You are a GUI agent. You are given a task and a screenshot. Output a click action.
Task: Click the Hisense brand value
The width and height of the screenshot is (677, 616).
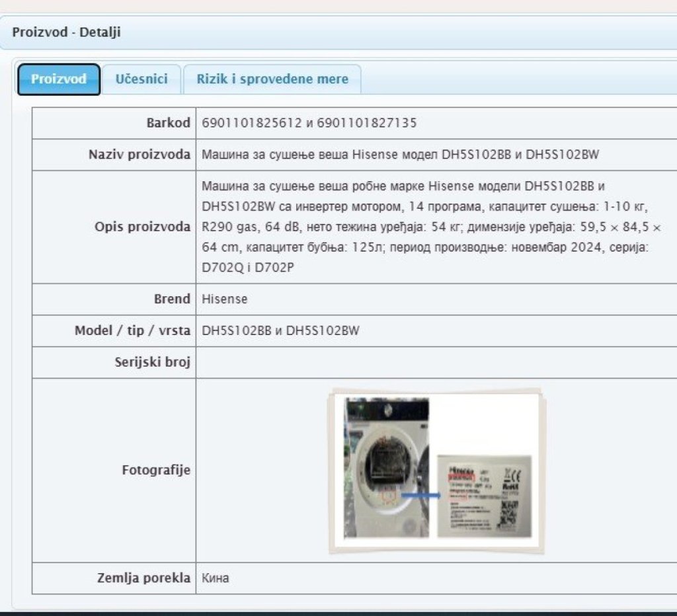[x=225, y=299]
